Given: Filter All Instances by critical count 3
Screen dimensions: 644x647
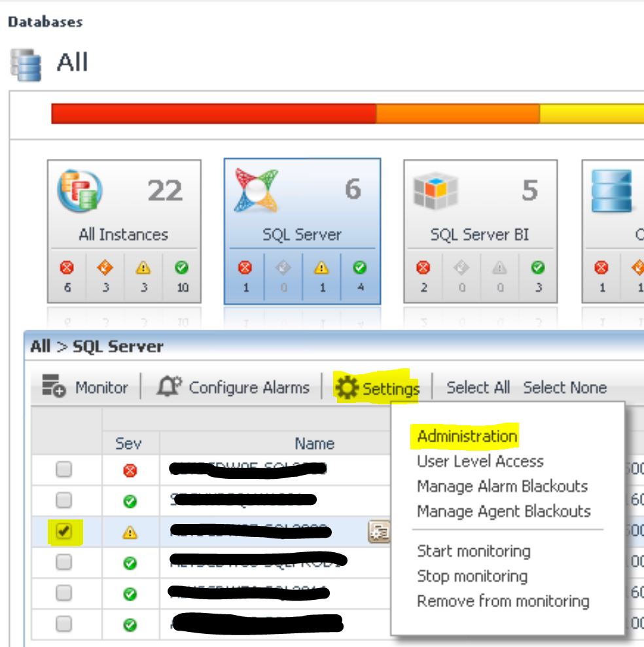Looking at the screenshot, I should (x=105, y=275).
